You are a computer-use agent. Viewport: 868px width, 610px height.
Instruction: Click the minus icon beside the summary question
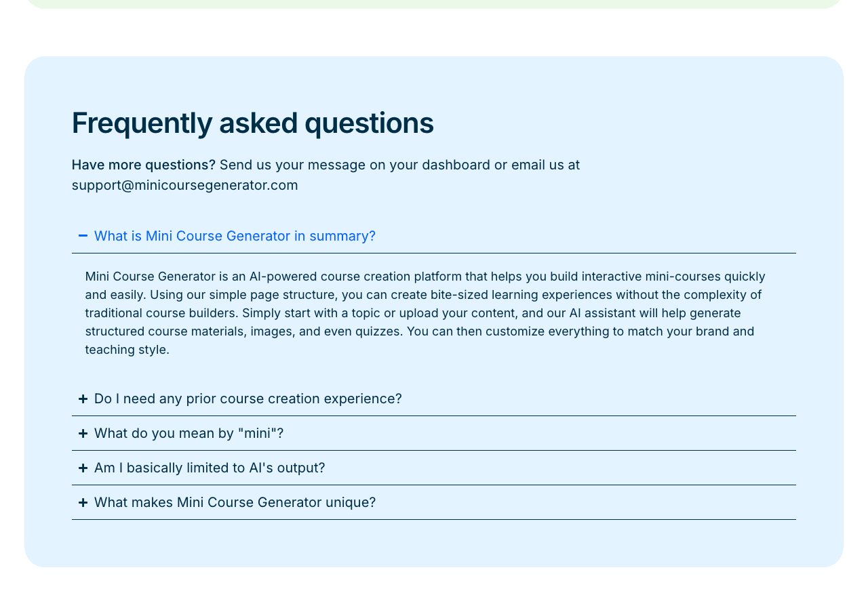coord(83,236)
